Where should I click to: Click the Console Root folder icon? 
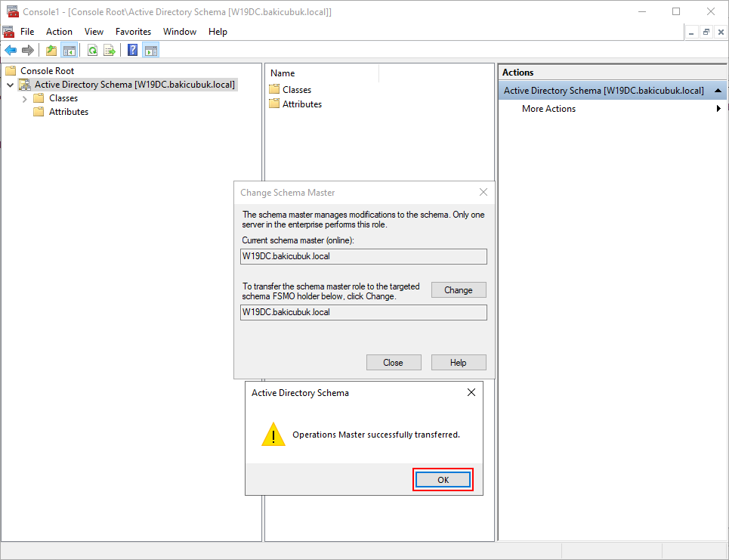coord(11,71)
